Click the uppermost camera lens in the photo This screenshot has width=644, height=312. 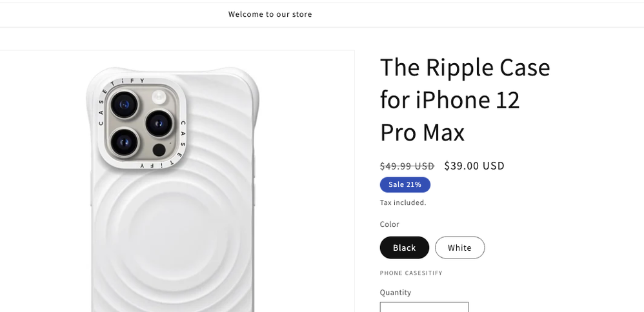(124, 103)
